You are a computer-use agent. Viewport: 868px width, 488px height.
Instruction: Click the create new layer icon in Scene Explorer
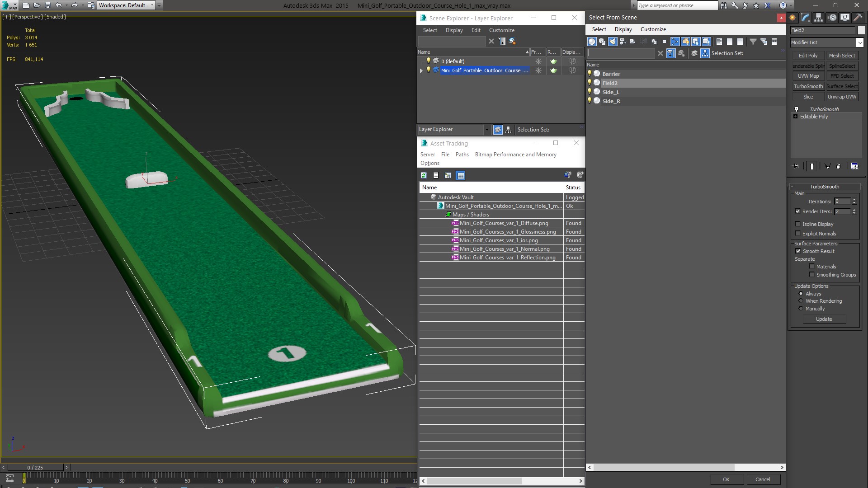[x=512, y=41]
